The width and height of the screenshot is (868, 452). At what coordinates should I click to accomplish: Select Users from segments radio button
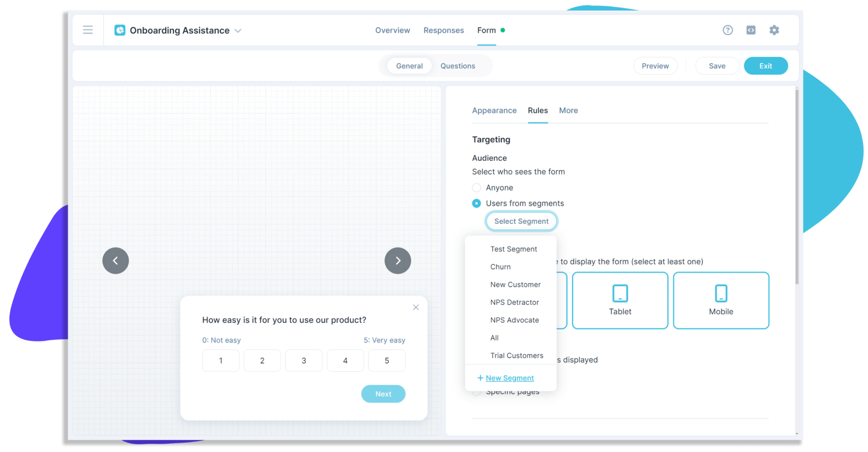tap(476, 203)
